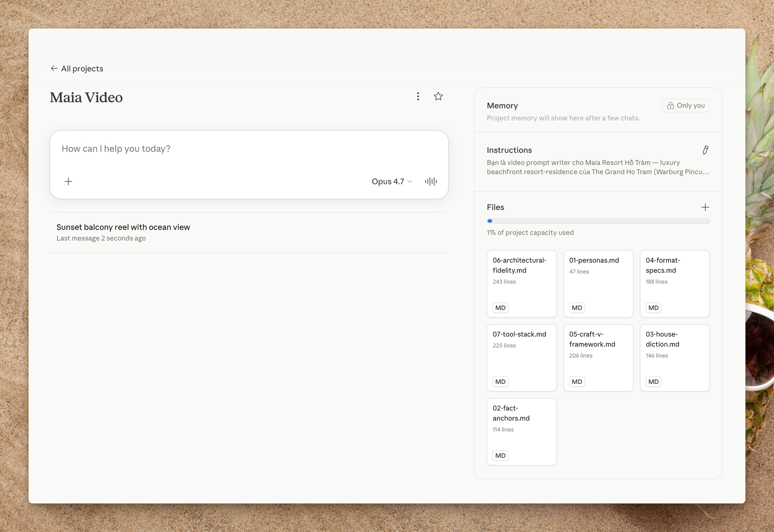This screenshot has width=774, height=532.
Task: Click the How can I help you input
Action: click(x=249, y=149)
